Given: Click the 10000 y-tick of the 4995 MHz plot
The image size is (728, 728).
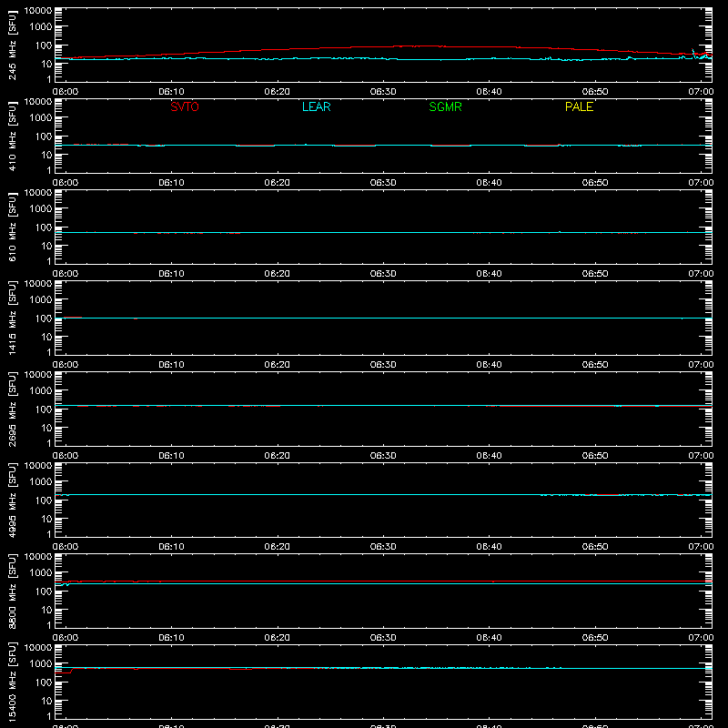Looking at the screenshot, I should click(x=38, y=466).
